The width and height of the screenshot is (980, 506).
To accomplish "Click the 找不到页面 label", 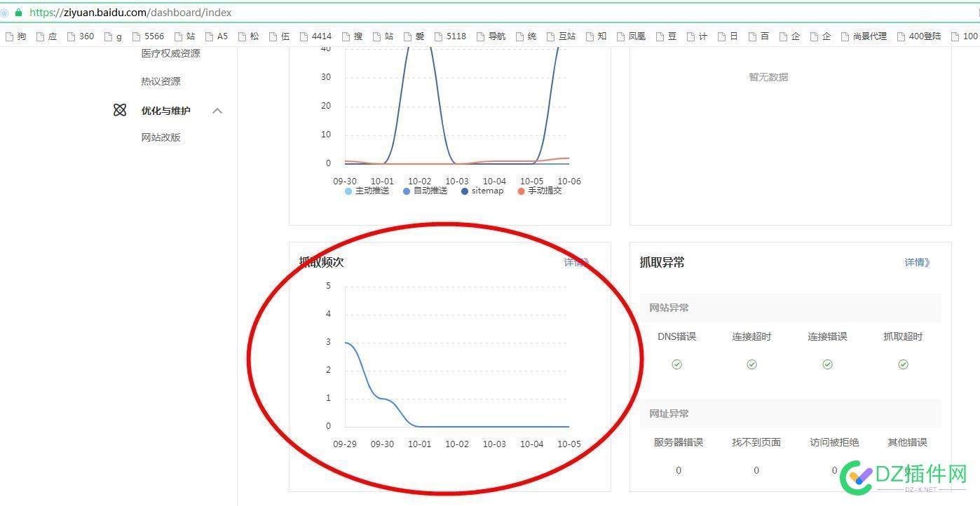I will pos(756,442).
